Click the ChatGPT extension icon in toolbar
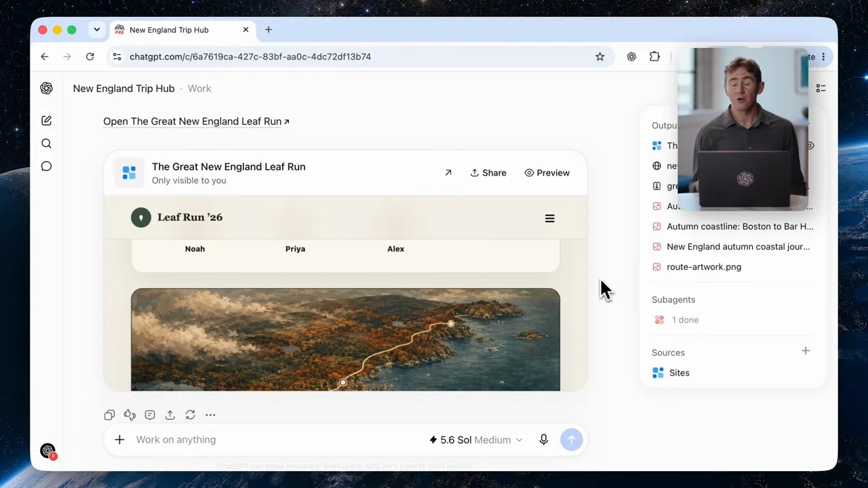The width and height of the screenshot is (868, 488). [x=631, y=57]
